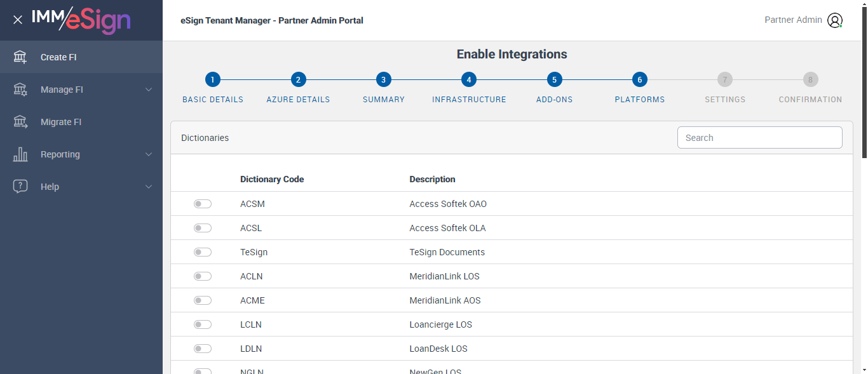The height and width of the screenshot is (374, 868).
Task: Click the Azure Details step label
Action: (x=298, y=100)
